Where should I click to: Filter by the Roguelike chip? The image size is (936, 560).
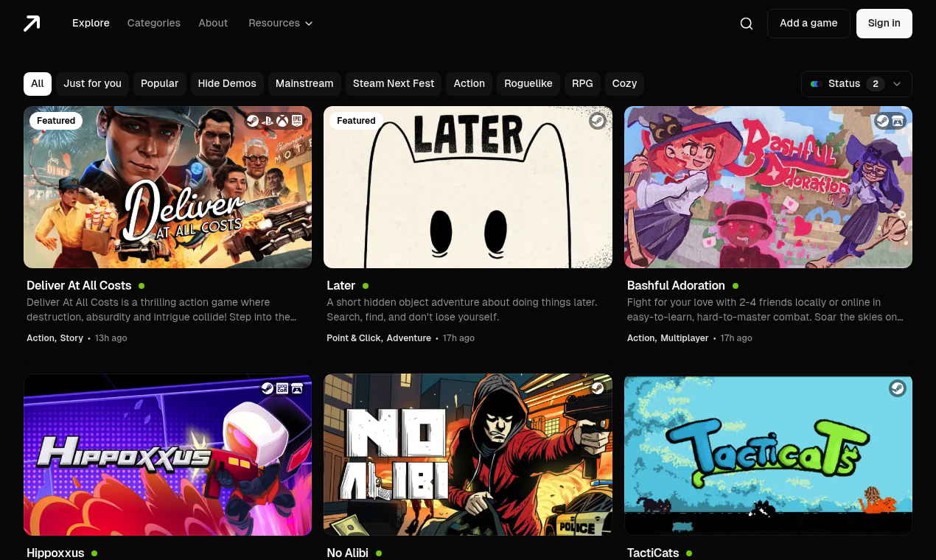(x=528, y=84)
